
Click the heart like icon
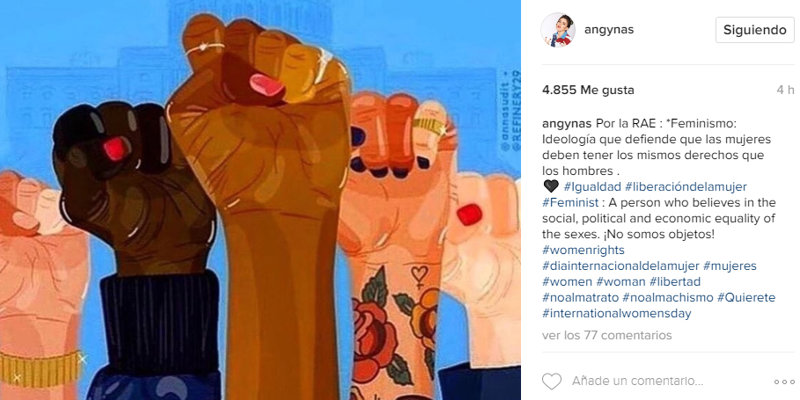pyautogui.click(x=552, y=381)
